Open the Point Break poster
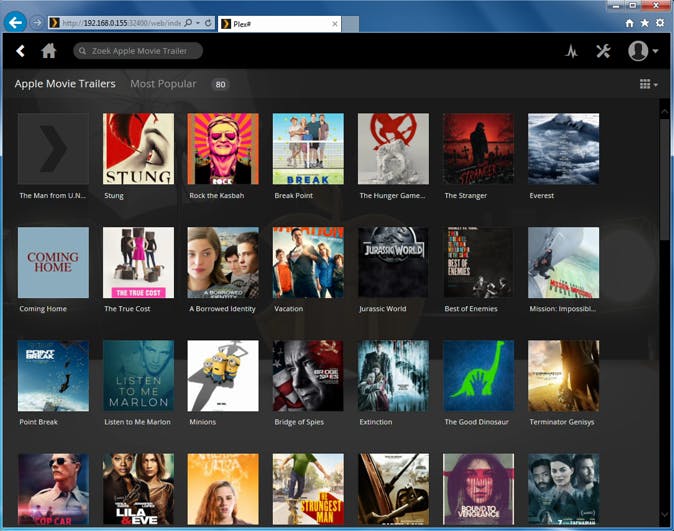Image resolution: width=674 pixels, height=531 pixels. pyautogui.click(x=53, y=376)
